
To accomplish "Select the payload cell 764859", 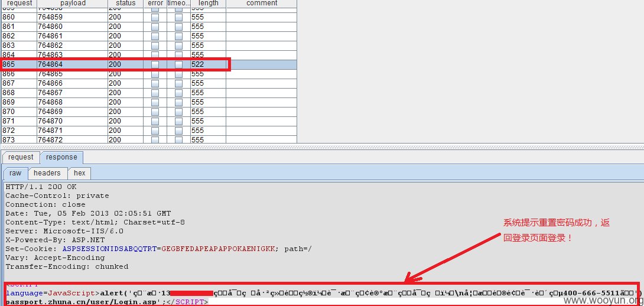I will [x=73, y=17].
